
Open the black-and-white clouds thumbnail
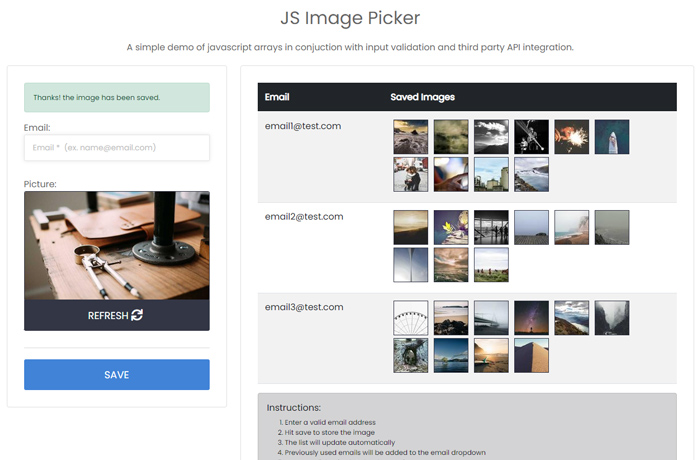pos(491,137)
